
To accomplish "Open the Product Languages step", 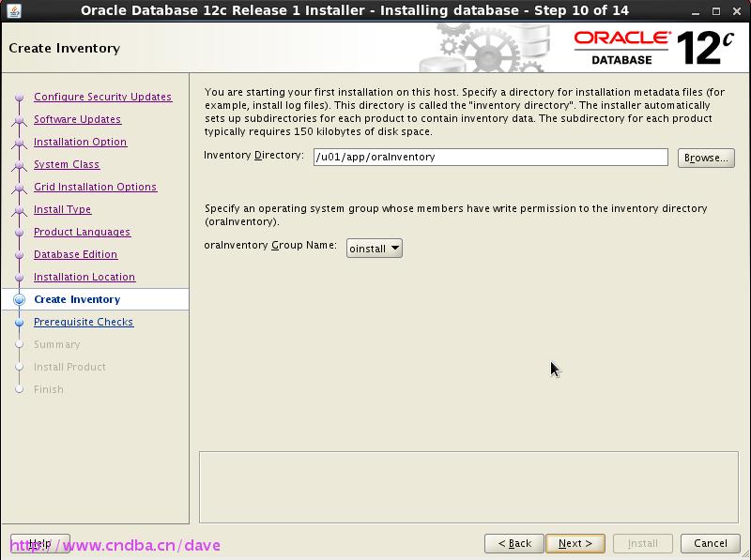I will coord(82,232).
